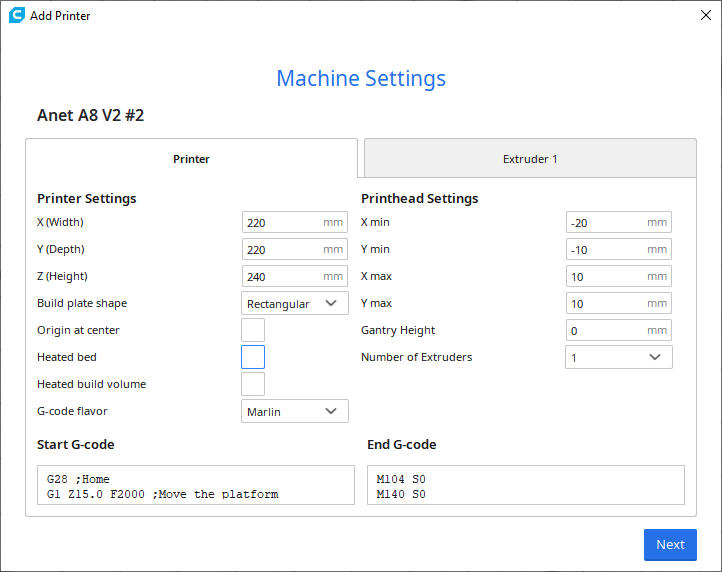This screenshot has height=572, width=722.
Task: Enable the Origin at center checkbox
Action: (x=253, y=330)
